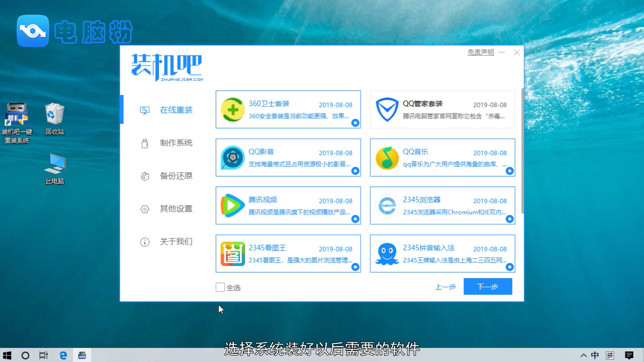Viewport: 644px width, 362px height.
Task: Click the IME keyboard grid icon in tray
Action: [x=610, y=355]
